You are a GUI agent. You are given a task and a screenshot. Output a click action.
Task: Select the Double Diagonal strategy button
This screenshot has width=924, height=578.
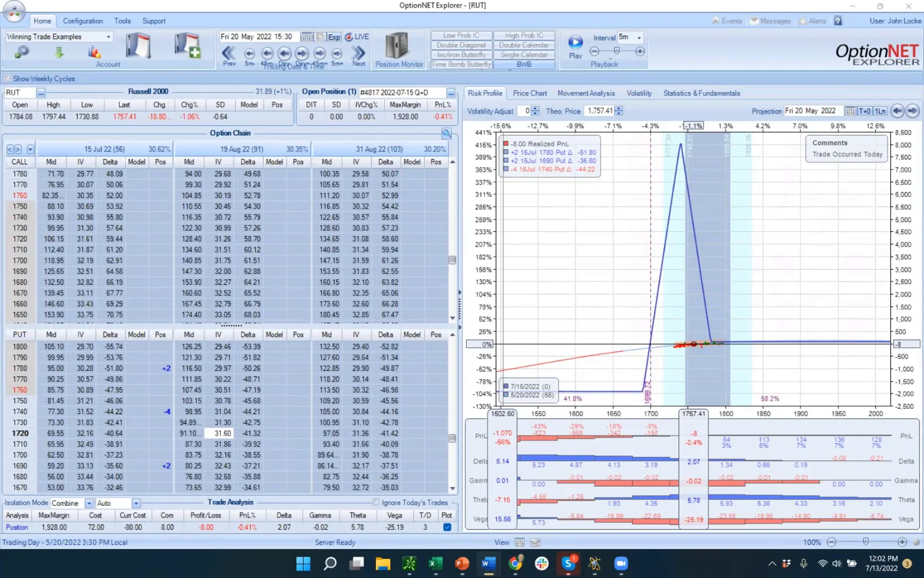[461, 45]
